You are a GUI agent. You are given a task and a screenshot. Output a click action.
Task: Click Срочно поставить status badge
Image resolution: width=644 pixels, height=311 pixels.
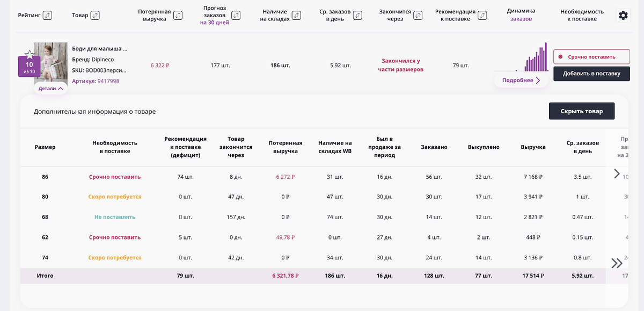click(x=591, y=56)
